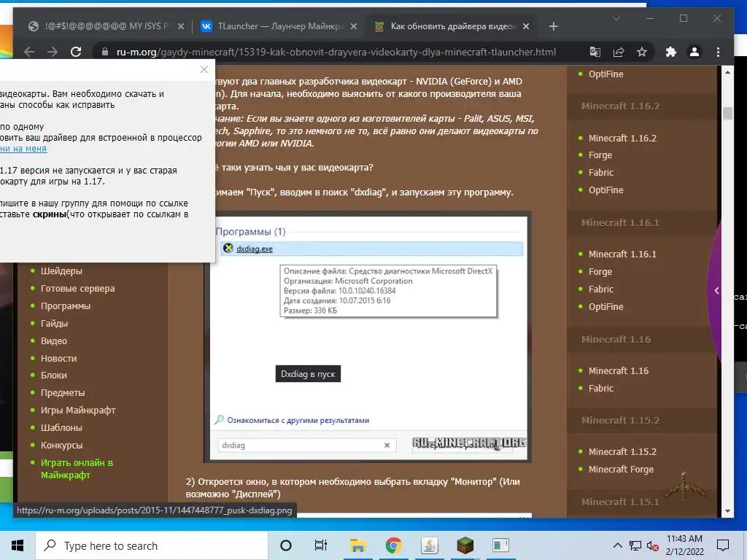Open the Предметы category
This screenshot has width=747, height=560.
(x=63, y=393)
